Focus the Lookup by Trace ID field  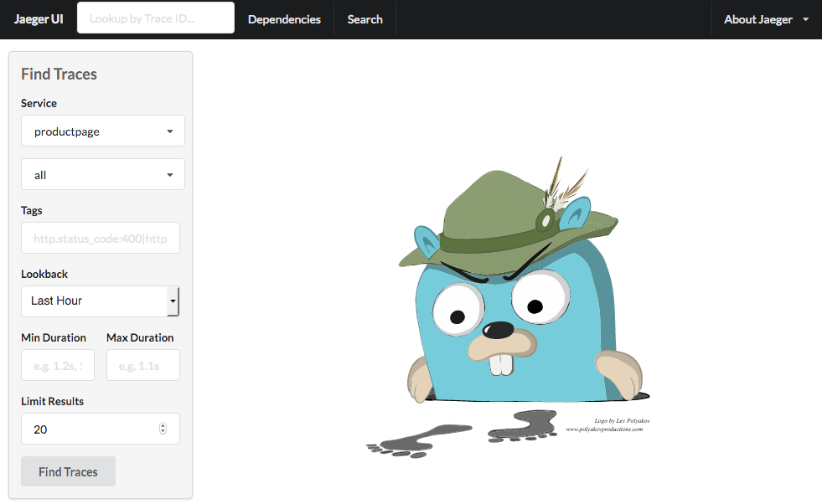(x=156, y=18)
